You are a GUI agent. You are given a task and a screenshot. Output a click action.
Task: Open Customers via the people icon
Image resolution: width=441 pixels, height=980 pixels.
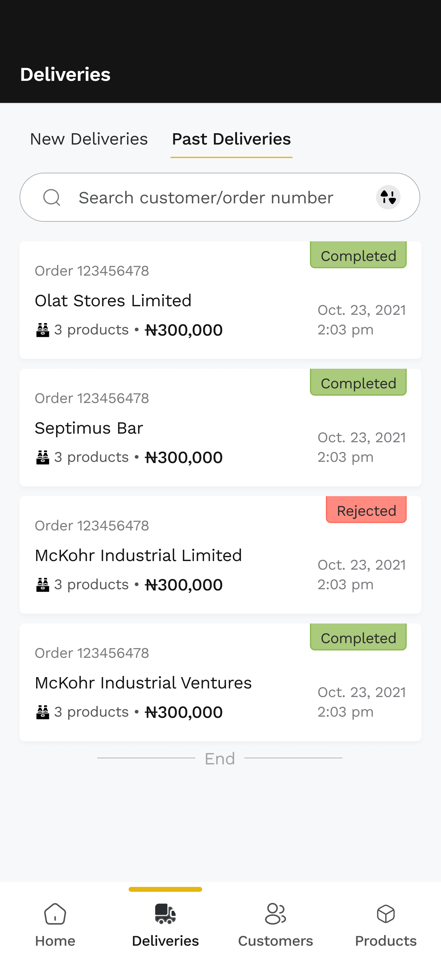(275, 914)
